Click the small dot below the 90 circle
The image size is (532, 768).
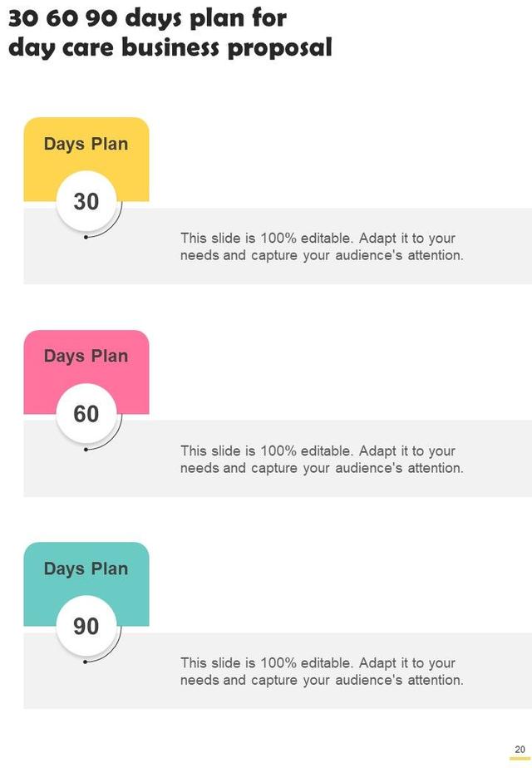tap(86, 662)
